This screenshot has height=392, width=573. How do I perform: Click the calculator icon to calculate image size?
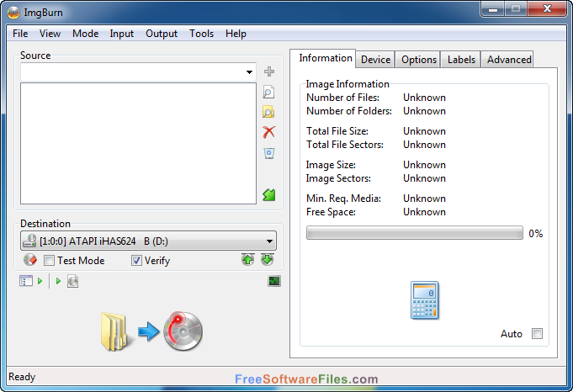point(424,300)
